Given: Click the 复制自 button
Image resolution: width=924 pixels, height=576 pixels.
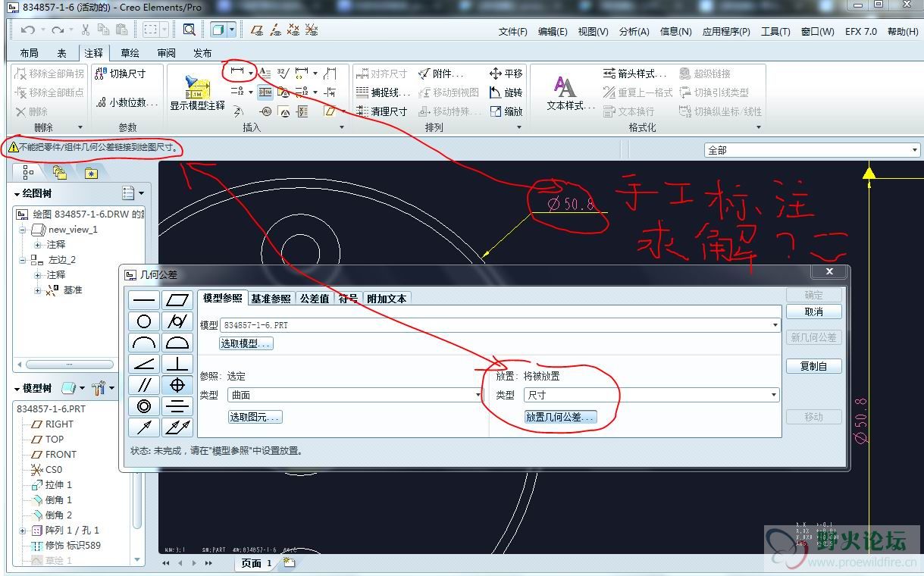Looking at the screenshot, I should coord(813,366).
